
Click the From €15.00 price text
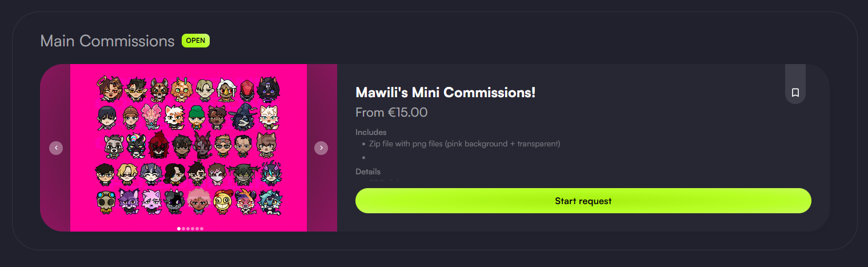tap(391, 113)
